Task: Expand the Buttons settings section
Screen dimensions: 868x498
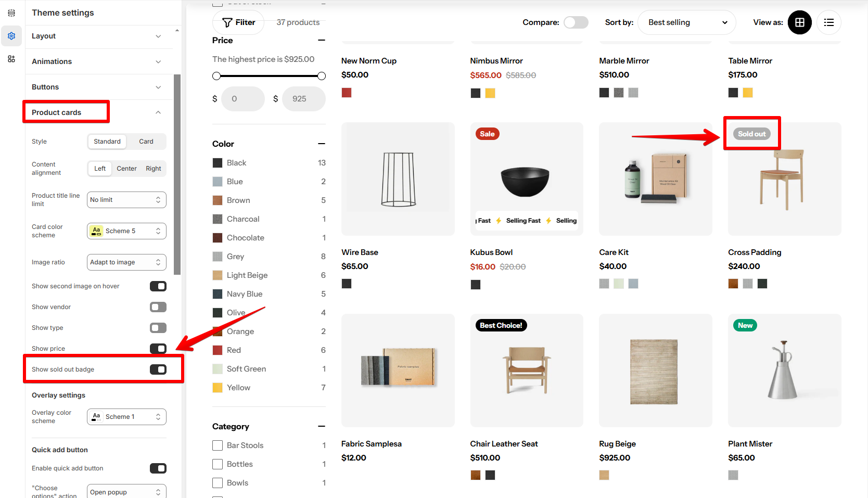Action: pos(99,87)
